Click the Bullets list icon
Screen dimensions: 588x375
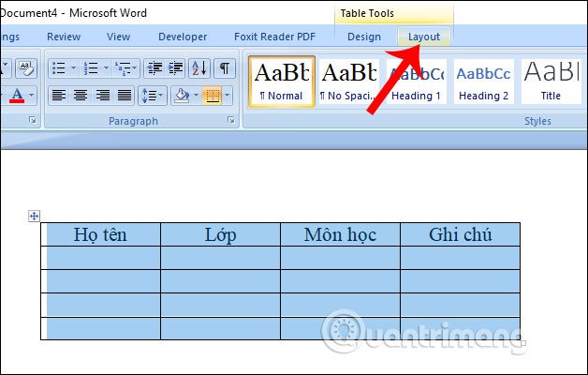58,68
